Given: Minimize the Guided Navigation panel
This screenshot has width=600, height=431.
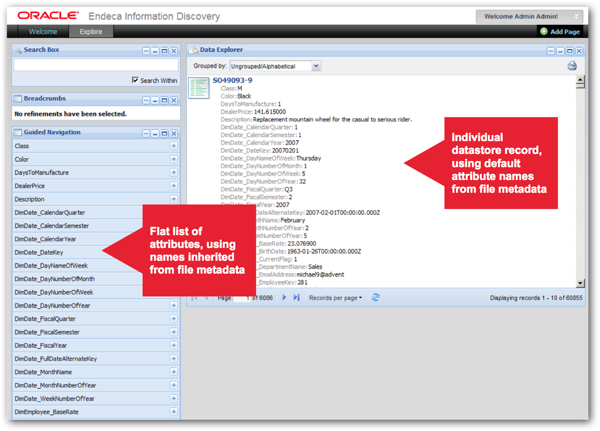Looking at the screenshot, I should tap(155, 134).
